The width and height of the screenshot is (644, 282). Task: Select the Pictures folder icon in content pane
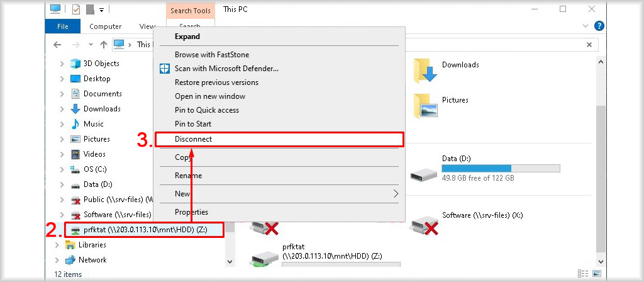click(x=426, y=106)
